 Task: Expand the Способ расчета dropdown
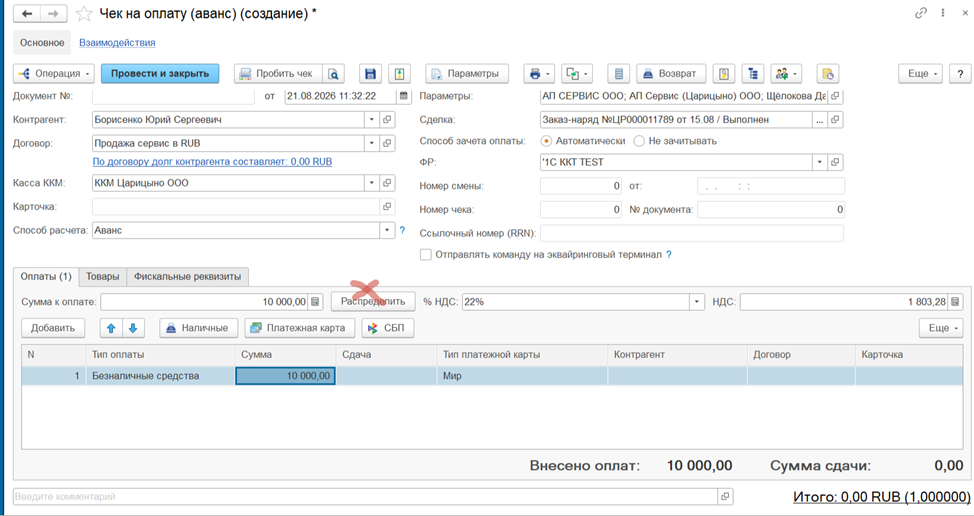387,230
